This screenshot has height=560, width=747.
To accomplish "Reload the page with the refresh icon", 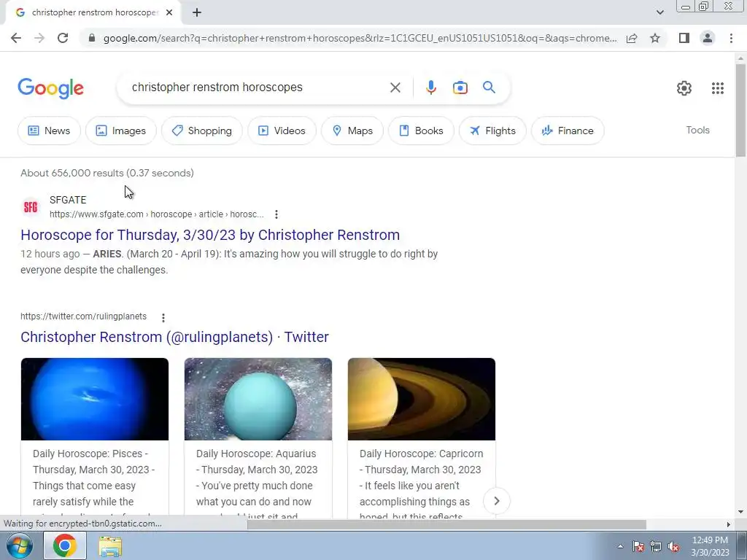I will tap(63, 38).
